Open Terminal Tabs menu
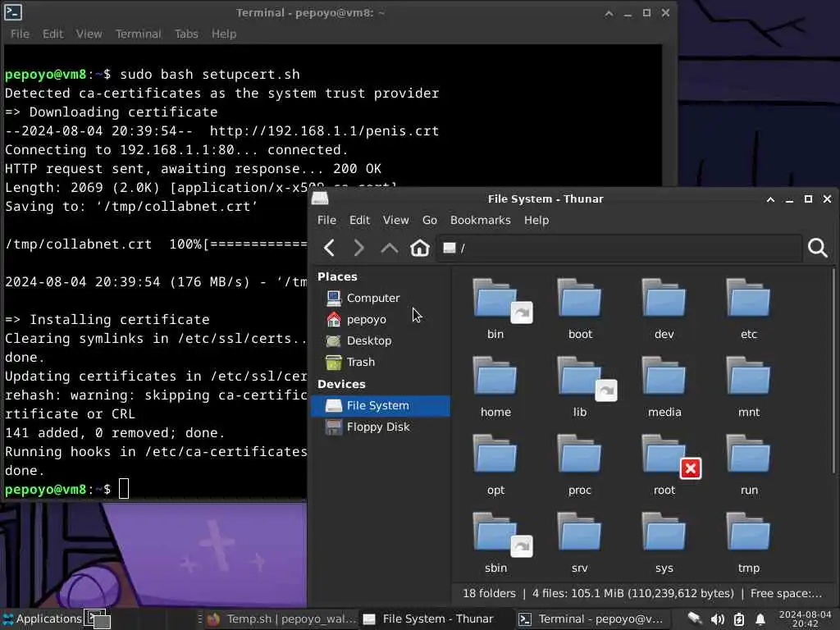This screenshot has height=630, width=840. [186, 34]
